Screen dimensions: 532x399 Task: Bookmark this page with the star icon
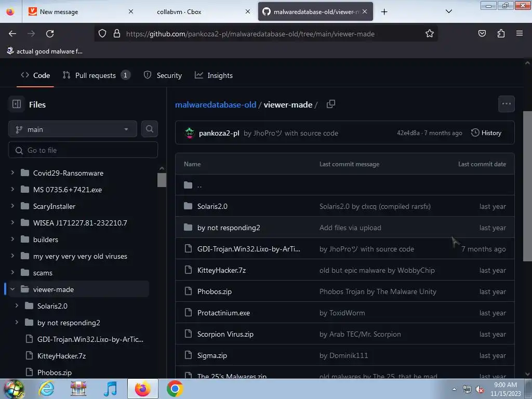430,33
